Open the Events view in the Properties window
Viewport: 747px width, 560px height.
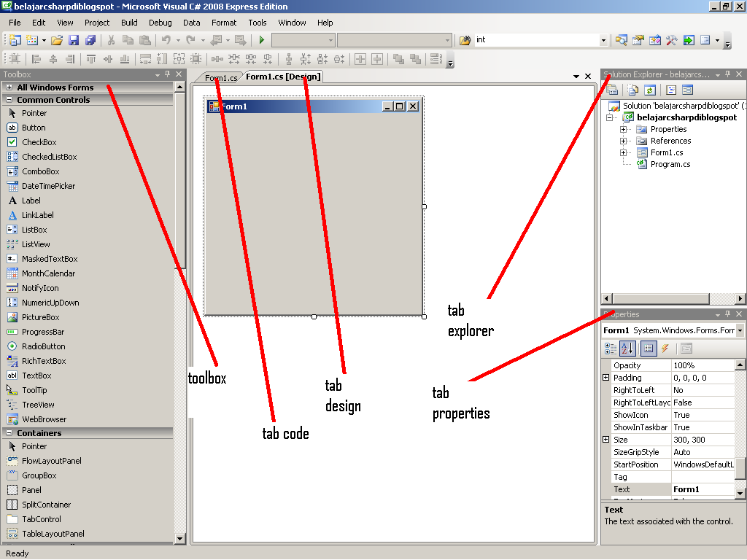click(665, 349)
